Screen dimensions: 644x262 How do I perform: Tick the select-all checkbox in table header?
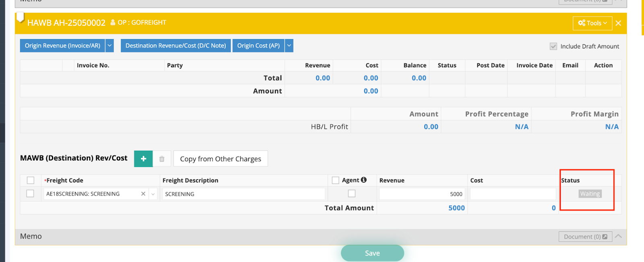(31, 180)
